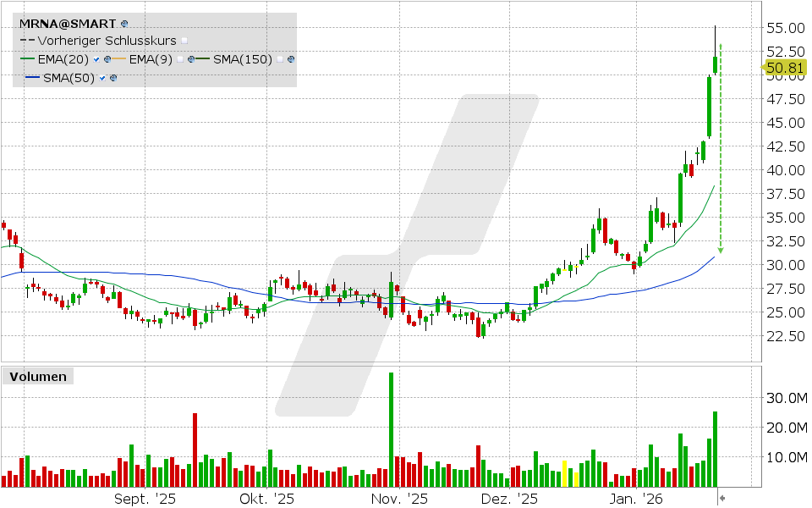Check the Vorheriger Schlusskurs checkbox

pos(184,41)
